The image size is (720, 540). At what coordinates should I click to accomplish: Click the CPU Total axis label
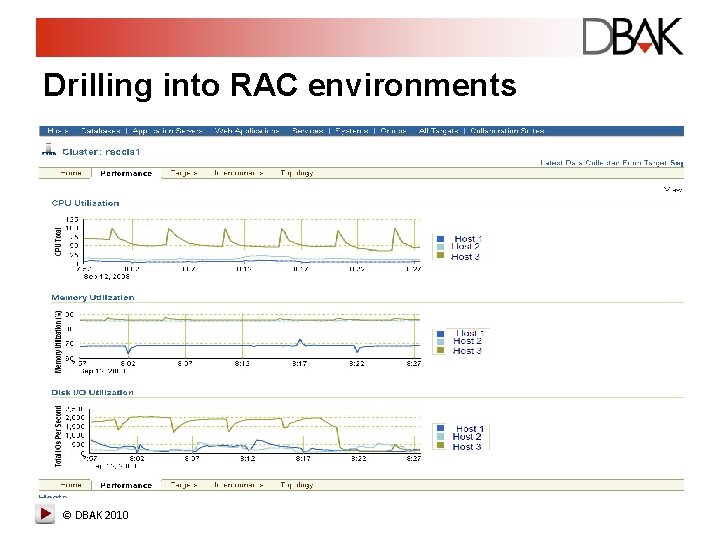pyautogui.click(x=58, y=242)
